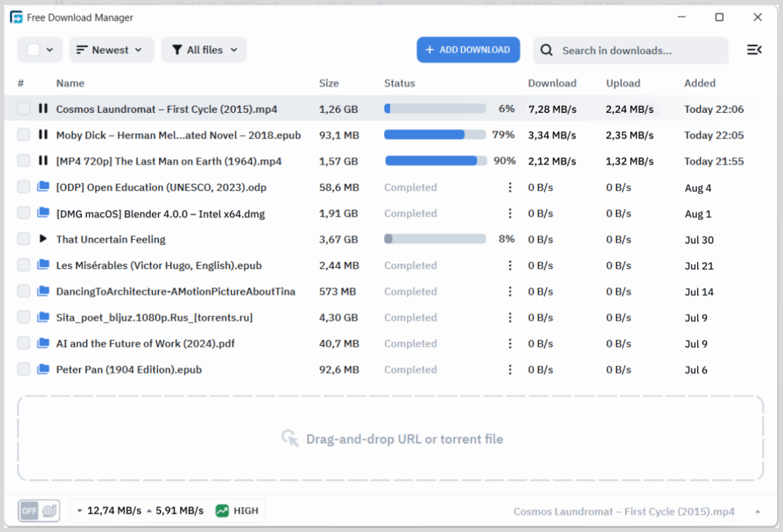Viewport: 783px width, 532px height.
Task: Open the download speed limit arrow
Action: (80, 511)
